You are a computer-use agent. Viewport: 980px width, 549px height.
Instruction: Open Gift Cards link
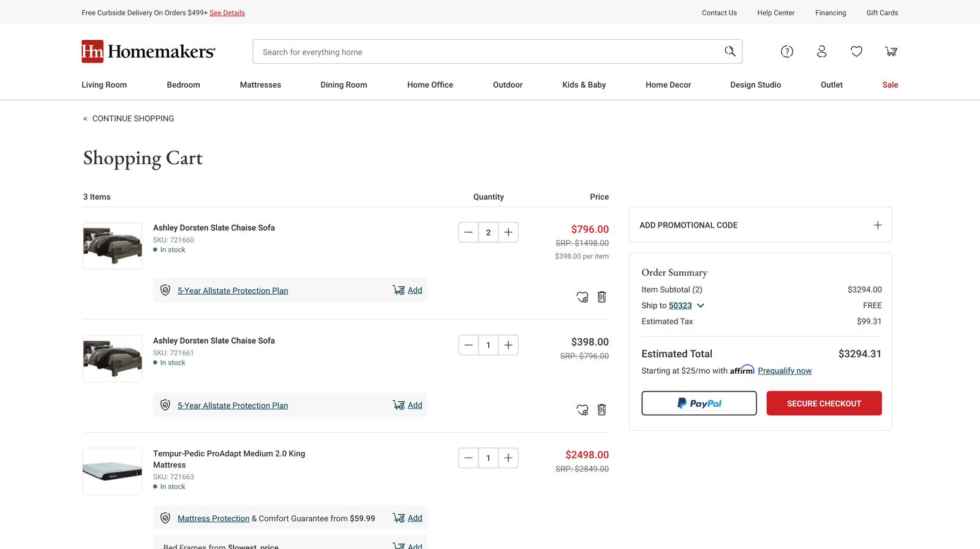pyautogui.click(x=882, y=13)
